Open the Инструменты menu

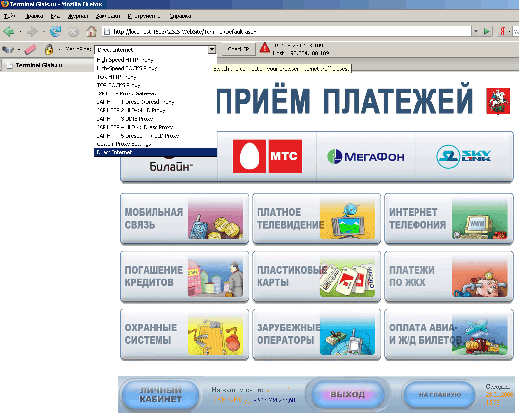point(145,16)
